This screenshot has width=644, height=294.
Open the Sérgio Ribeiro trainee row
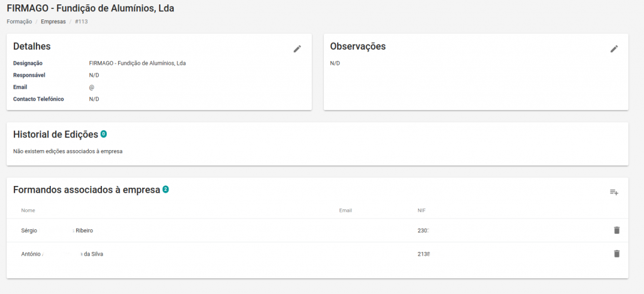click(x=57, y=231)
